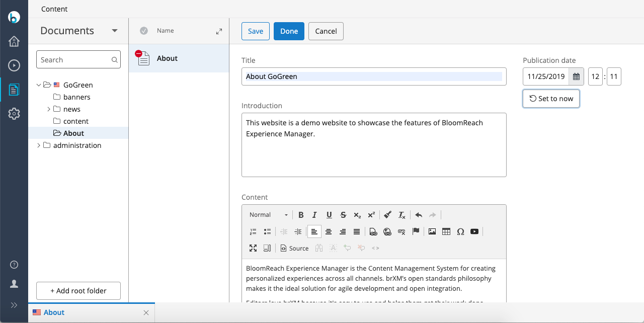Select the copy formatting paintbrush tool
Screen dimensions: 644x323
(x=387, y=215)
